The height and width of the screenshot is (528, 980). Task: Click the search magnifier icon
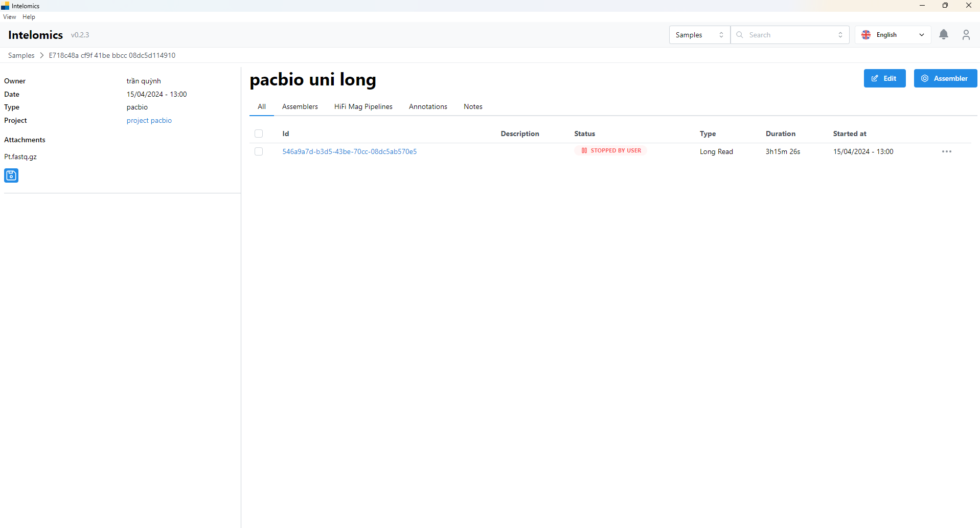click(x=740, y=35)
